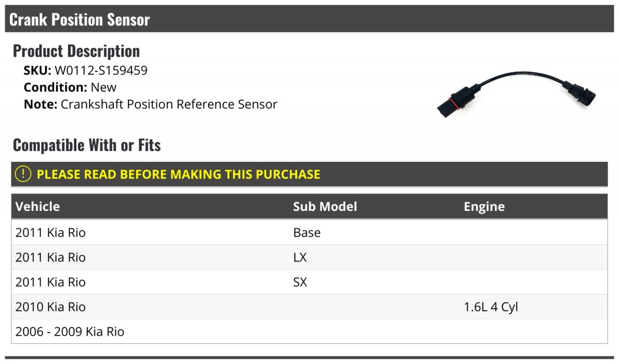
Task: Click the Sub Model column header
Action: pos(325,207)
